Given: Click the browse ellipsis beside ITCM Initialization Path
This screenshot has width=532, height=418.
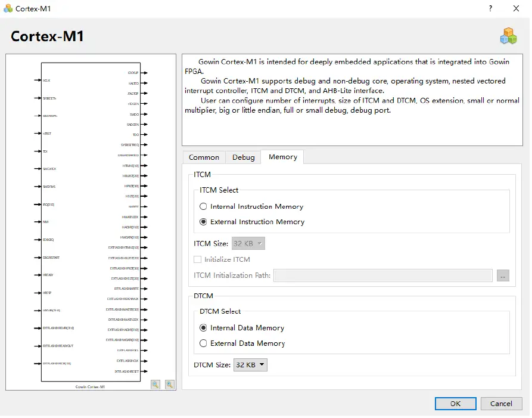Looking at the screenshot, I should (x=503, y=275).
